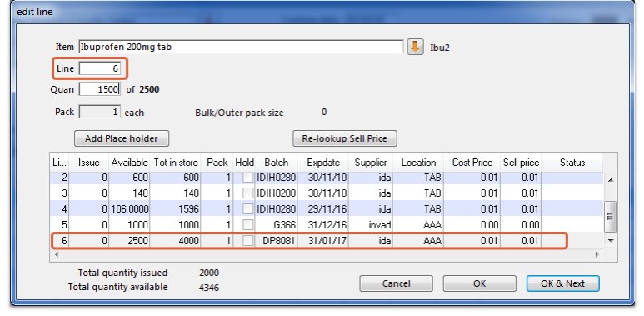Enable Hold checkbox for batch DP8081

click(247, 240)
